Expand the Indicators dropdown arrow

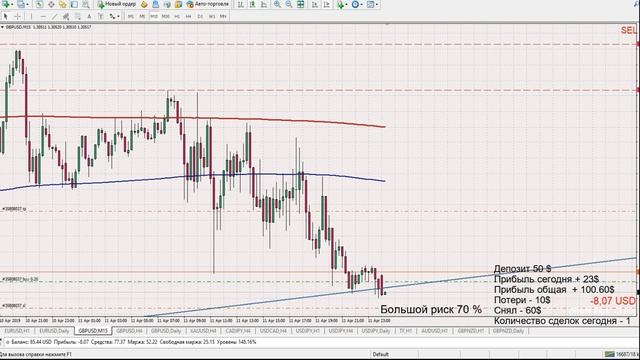pyautogui.click(x=347, y=4)
